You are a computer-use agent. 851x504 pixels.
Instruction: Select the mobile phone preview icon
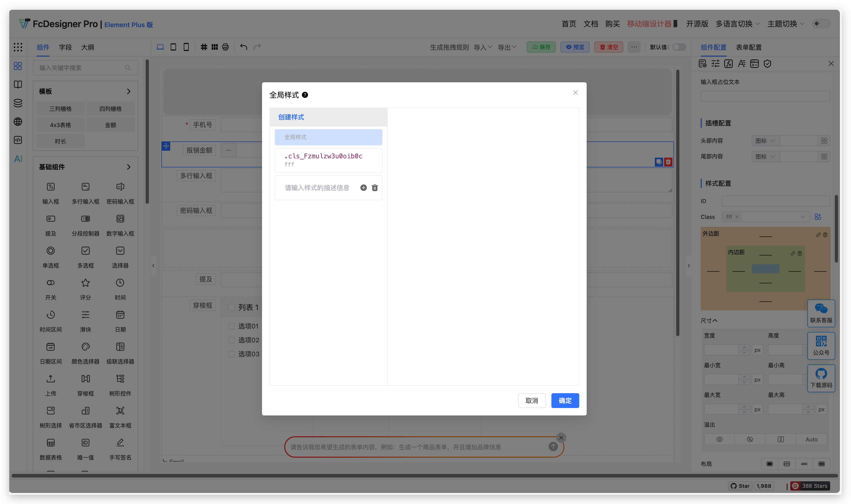coord(186,47)
